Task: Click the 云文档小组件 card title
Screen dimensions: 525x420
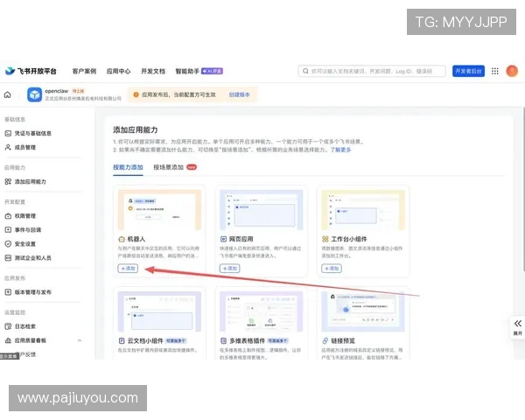Action: (145, 341)
